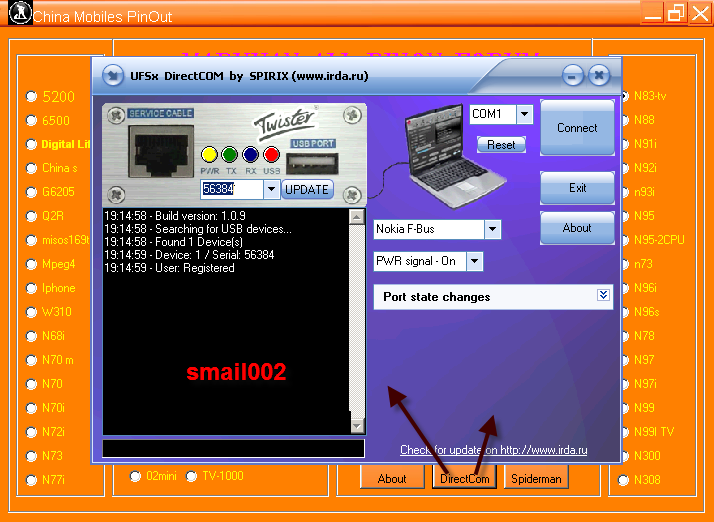Screen dimensions: 714x522
Task: Maximize the China Mobiles PinOut window
Action: pos(676,13)
